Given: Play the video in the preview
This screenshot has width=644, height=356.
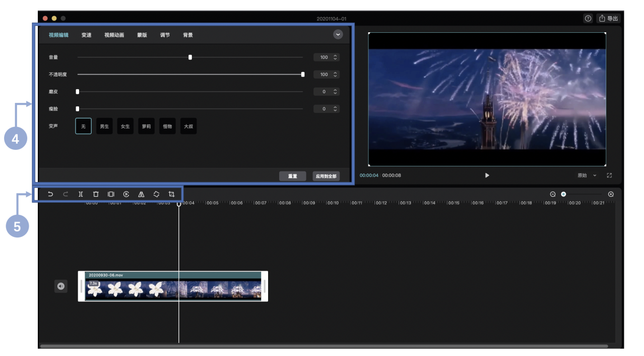Looking at the screenshot, I should pos(487,175).
